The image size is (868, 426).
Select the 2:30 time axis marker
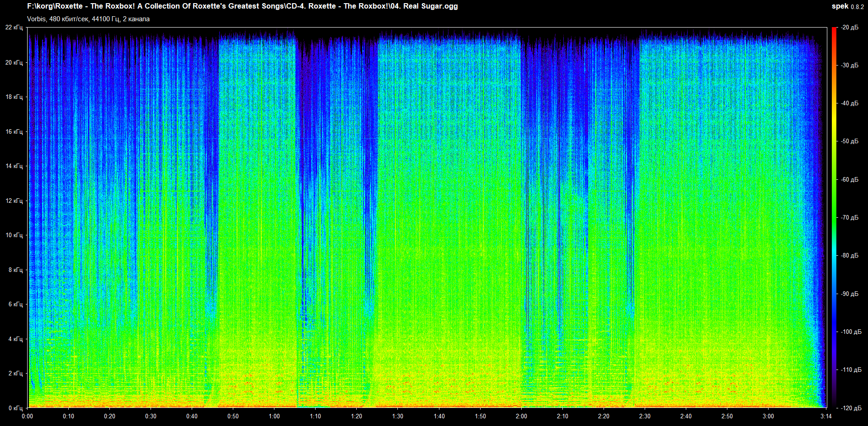pos(645,416)
